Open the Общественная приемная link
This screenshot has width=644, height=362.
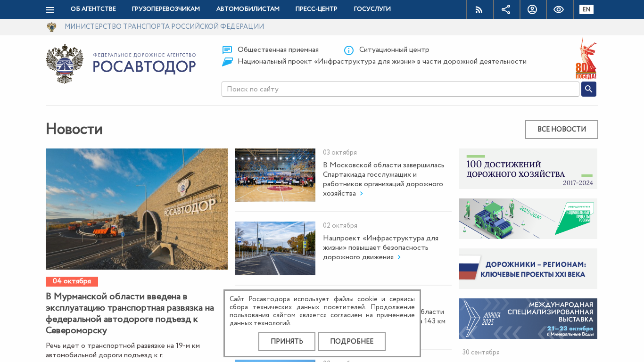tap(278, 50)
